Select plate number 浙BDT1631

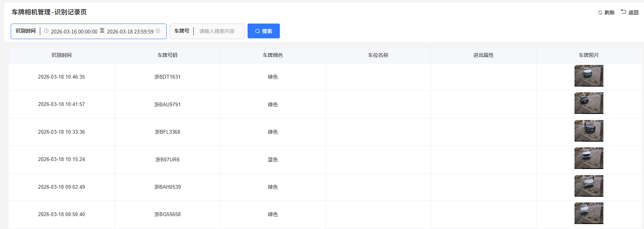coord(167,77)
